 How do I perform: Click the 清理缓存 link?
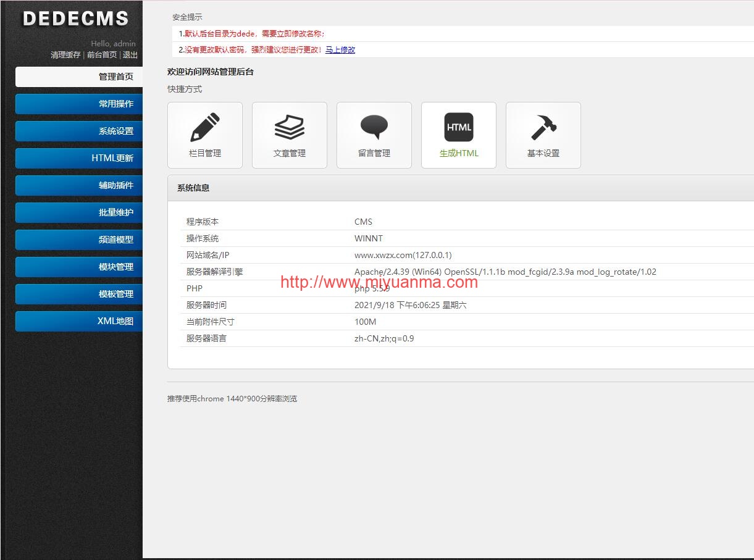pyautogui.click(x=65, y=55)
